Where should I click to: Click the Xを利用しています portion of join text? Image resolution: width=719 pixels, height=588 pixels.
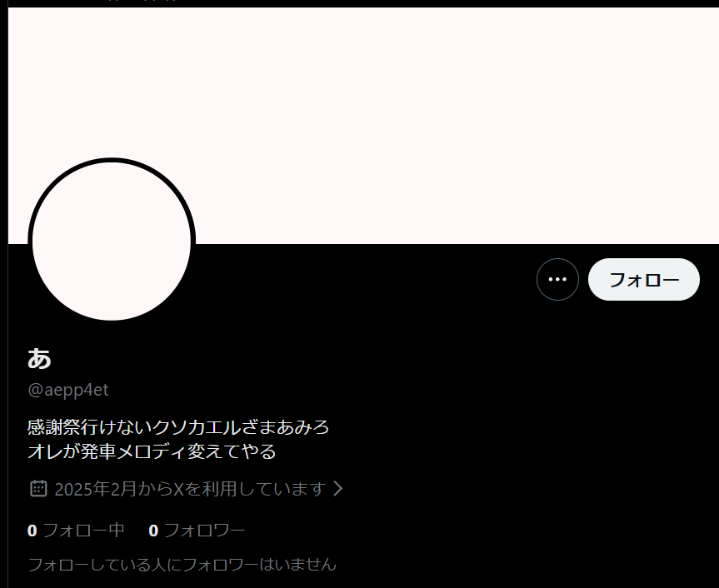(x=250, y=489)
